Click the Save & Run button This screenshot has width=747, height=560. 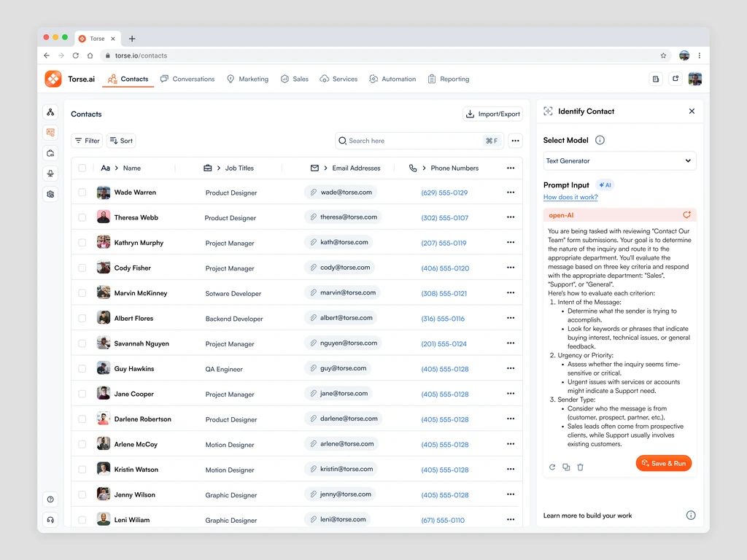click(663, 463)
